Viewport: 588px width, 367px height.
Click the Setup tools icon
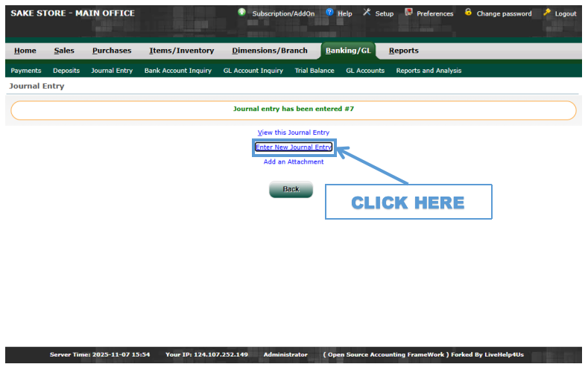[x=367, y=13]
